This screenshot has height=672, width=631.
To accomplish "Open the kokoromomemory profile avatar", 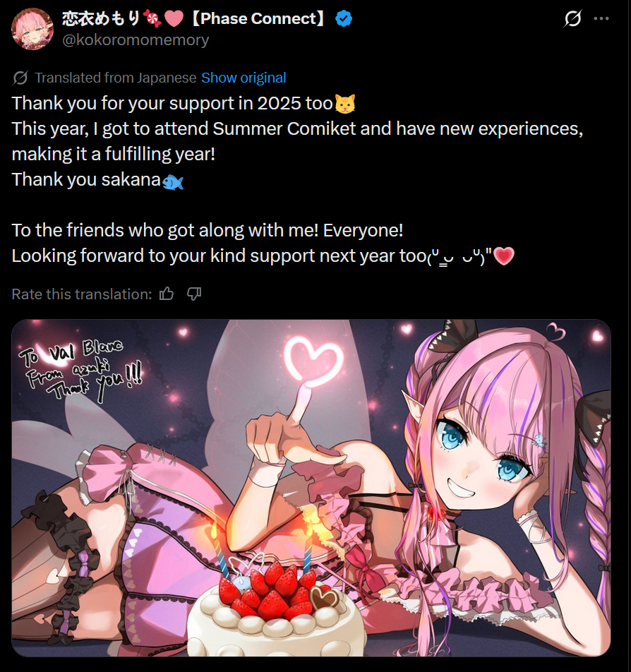I will tap(32, 29).
